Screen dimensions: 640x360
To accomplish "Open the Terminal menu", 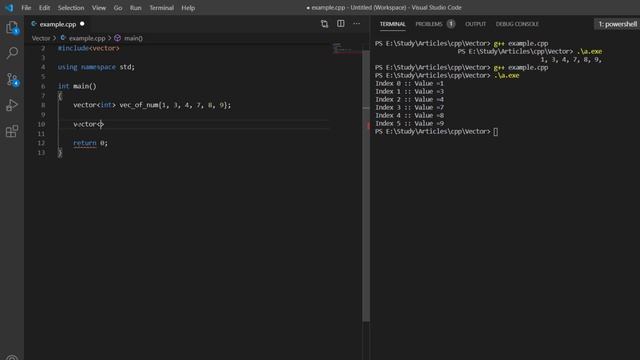I will (161, 8).
